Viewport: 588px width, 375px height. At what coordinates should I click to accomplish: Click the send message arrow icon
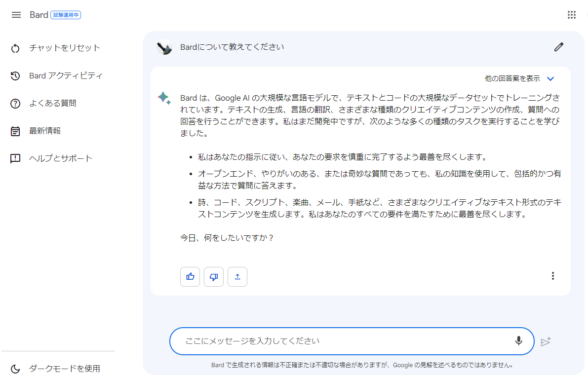coord(546,341)
